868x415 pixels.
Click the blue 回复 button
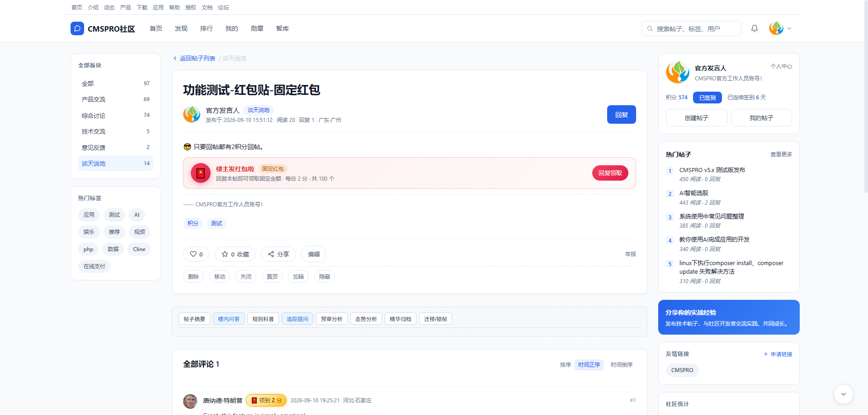pos(622,114)
